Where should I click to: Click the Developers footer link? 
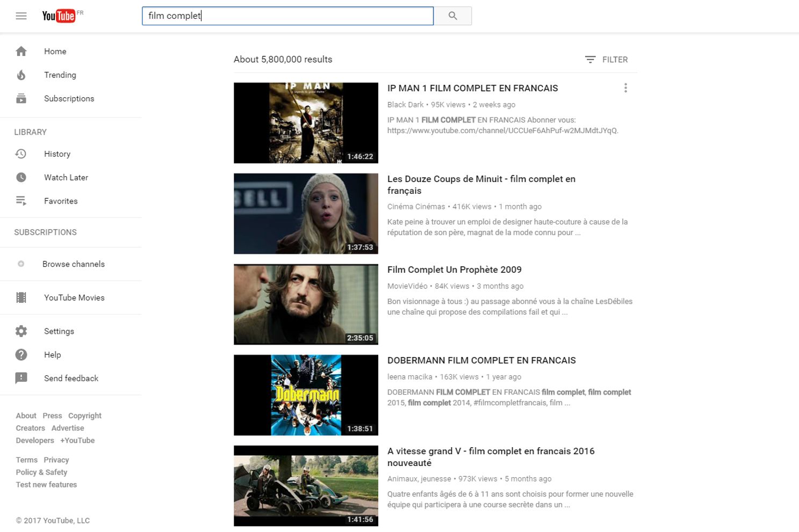35,440
